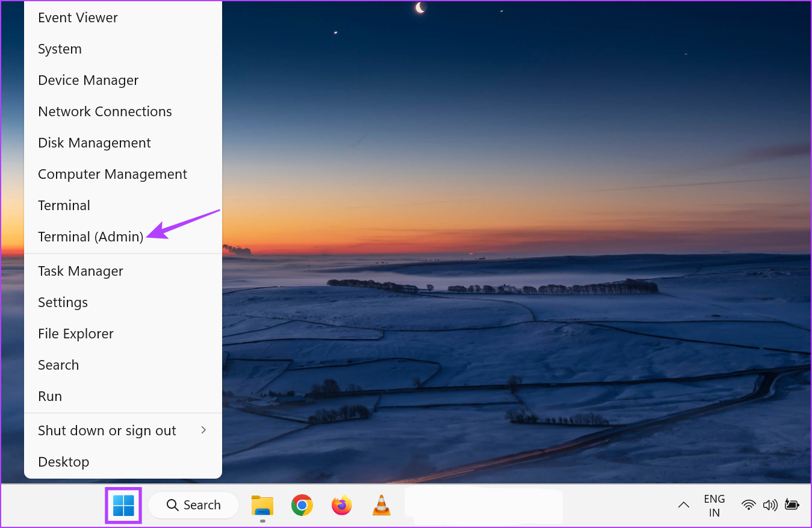The height and width of the screenshot is (528, 812).
Task: Expand the Shut down or sign out submenu
Action: point(107,430)
